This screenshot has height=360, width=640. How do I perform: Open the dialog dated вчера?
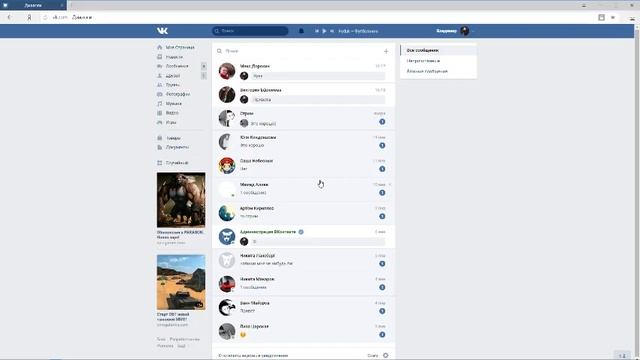303,118
